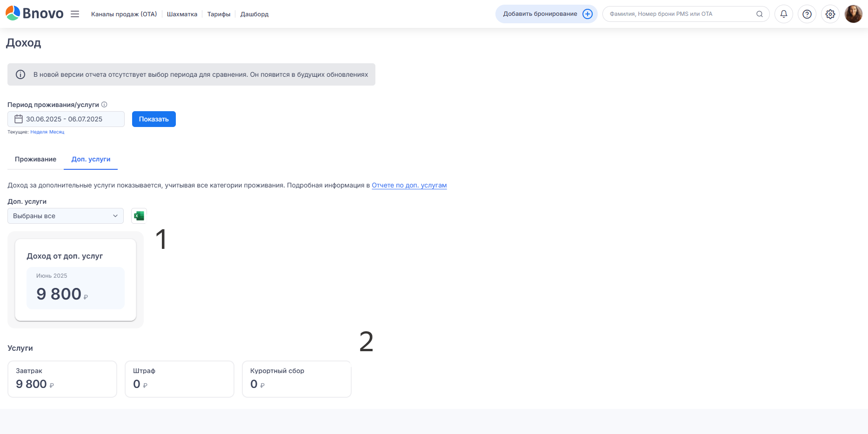The image size is (868, 434).
Task: Select current Неделя period link
Action: 39,132
